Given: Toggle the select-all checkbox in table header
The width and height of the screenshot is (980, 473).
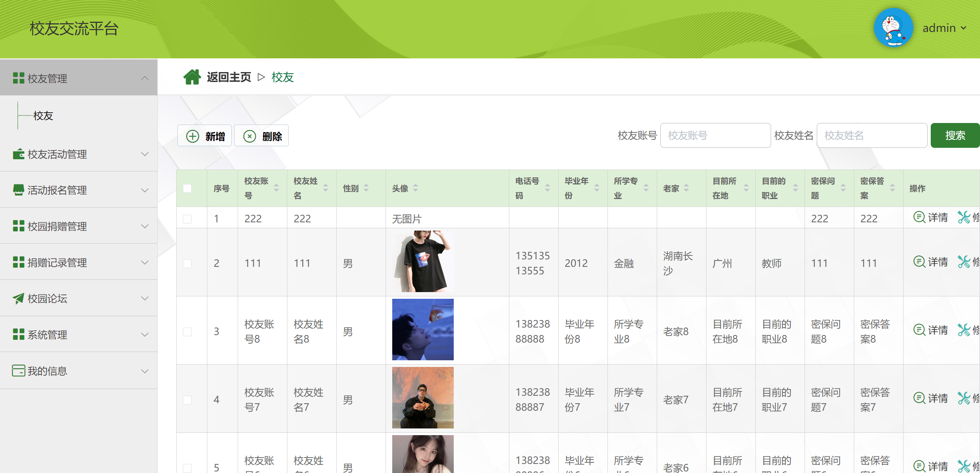Looking at the screenshot, I should [x=187, y=188].
